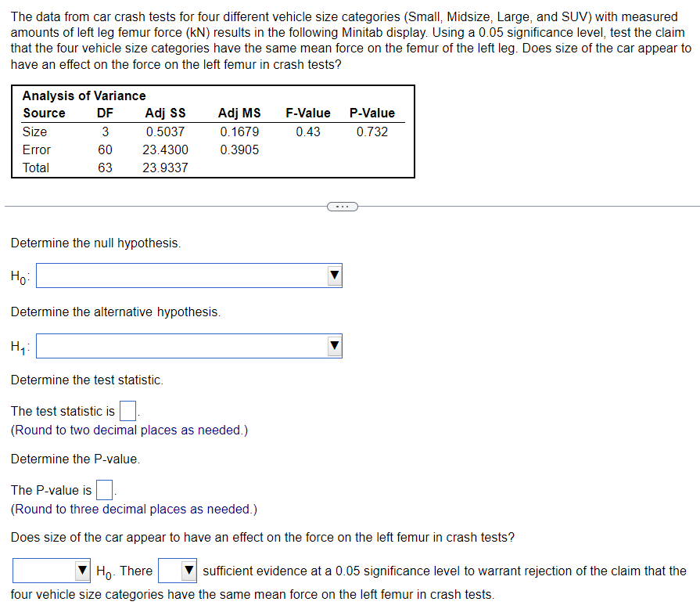Viewport: 700px width, 616px height.
Task: Click the Total DF value 63
Action: 105,168
